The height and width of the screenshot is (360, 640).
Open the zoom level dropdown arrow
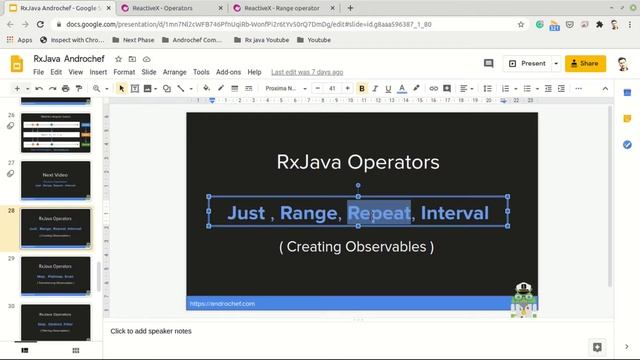click(107, 89)
